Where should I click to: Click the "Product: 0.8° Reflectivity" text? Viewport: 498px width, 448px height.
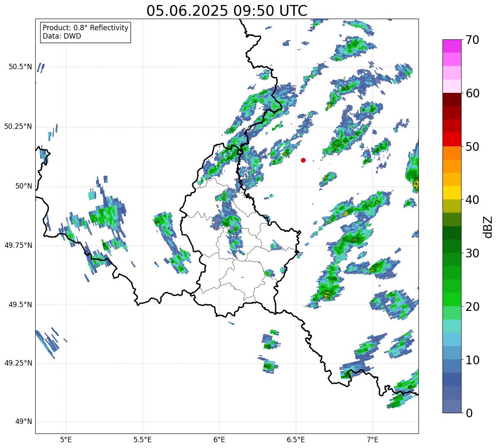point(86,28)
